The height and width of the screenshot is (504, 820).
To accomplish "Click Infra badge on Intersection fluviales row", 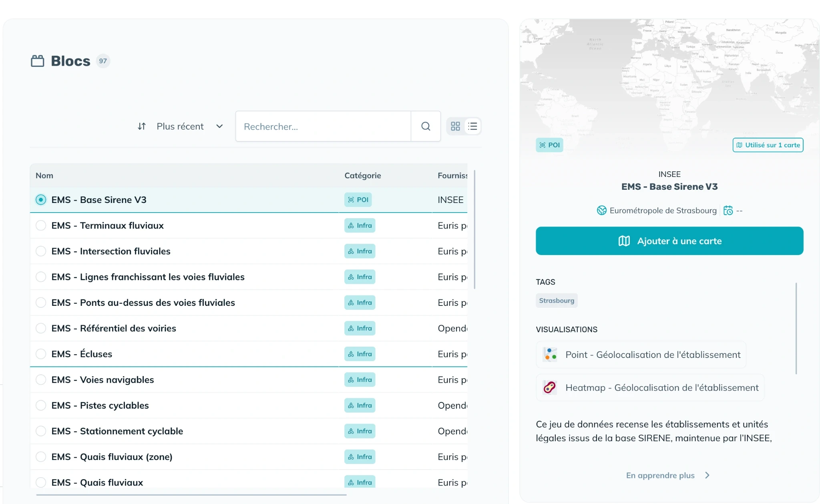I will 360,251.
